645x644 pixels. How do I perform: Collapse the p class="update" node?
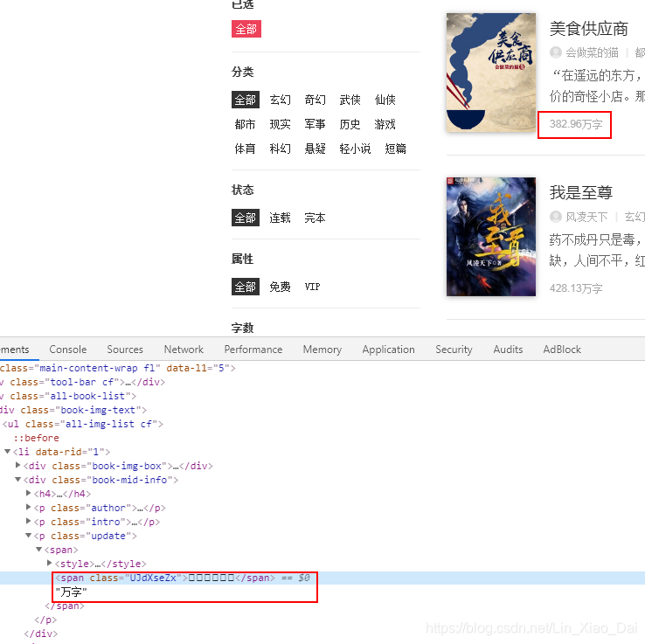28,536
